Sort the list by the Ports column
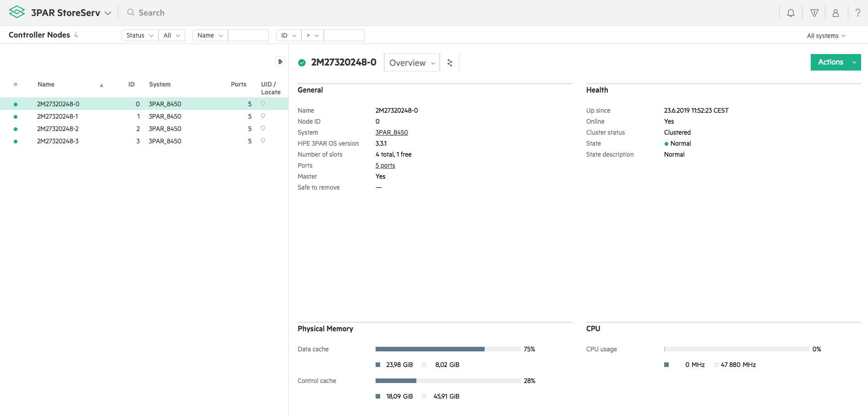 pyautogui.click(x=239, y=84)
